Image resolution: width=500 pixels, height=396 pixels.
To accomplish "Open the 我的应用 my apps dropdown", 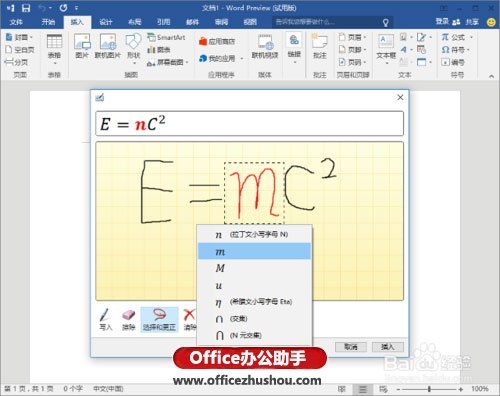I will tap(221, 59).
